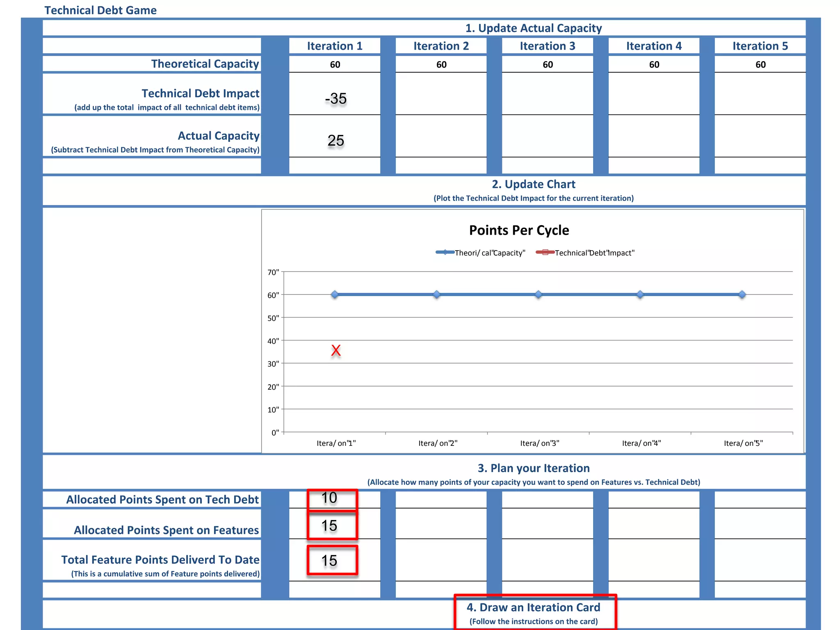The width and height of the screenshot is (840, 630).
Task: Click the Technical Debt Game title
Action: [x=100, y=10]
